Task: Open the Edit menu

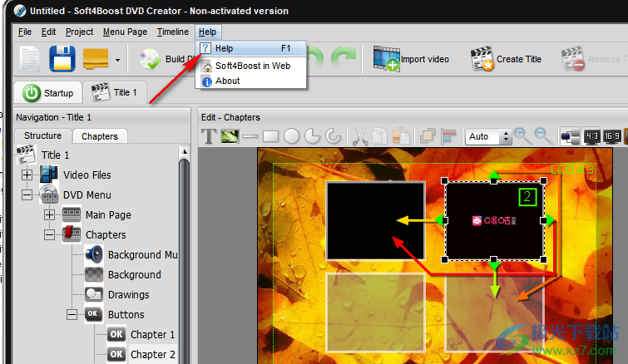Action: coord(48,32)
